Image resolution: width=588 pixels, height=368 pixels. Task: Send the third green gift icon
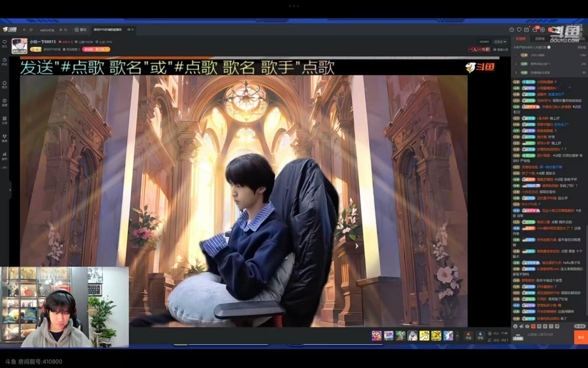tap(401, 336)
